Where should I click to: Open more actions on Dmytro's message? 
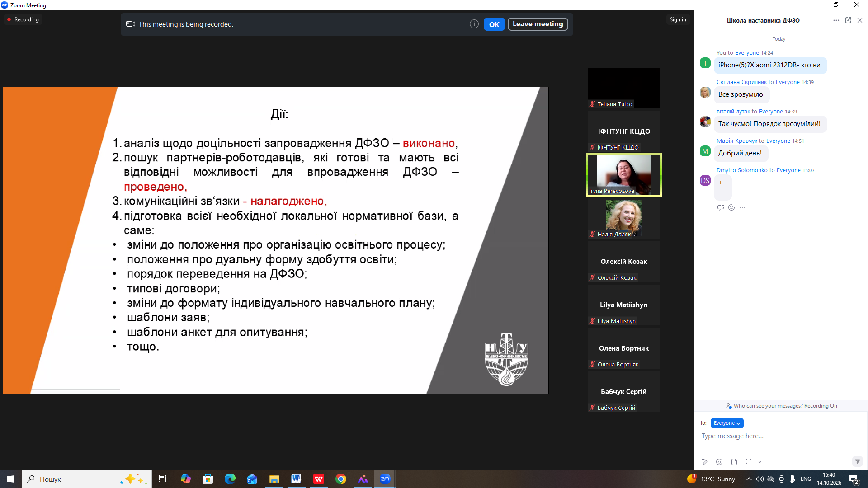(742, 207)
